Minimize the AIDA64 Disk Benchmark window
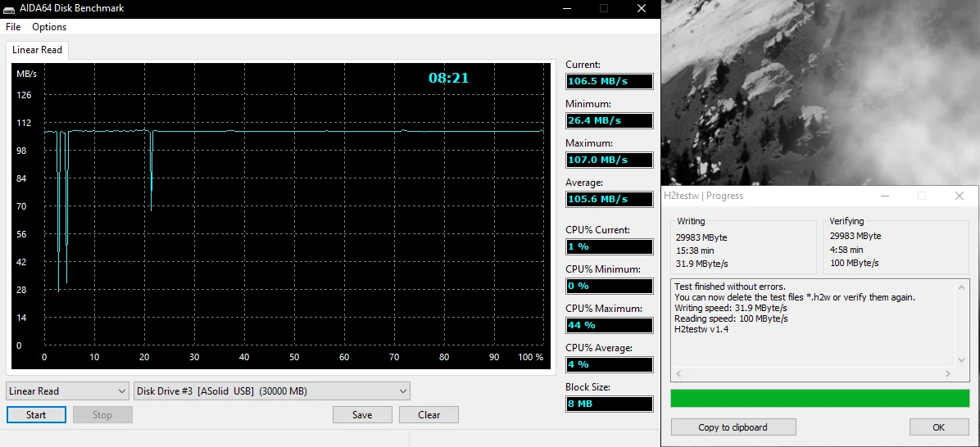Image resolution: width=980 pixels, height=447 pixels. [x=567, y=8]
